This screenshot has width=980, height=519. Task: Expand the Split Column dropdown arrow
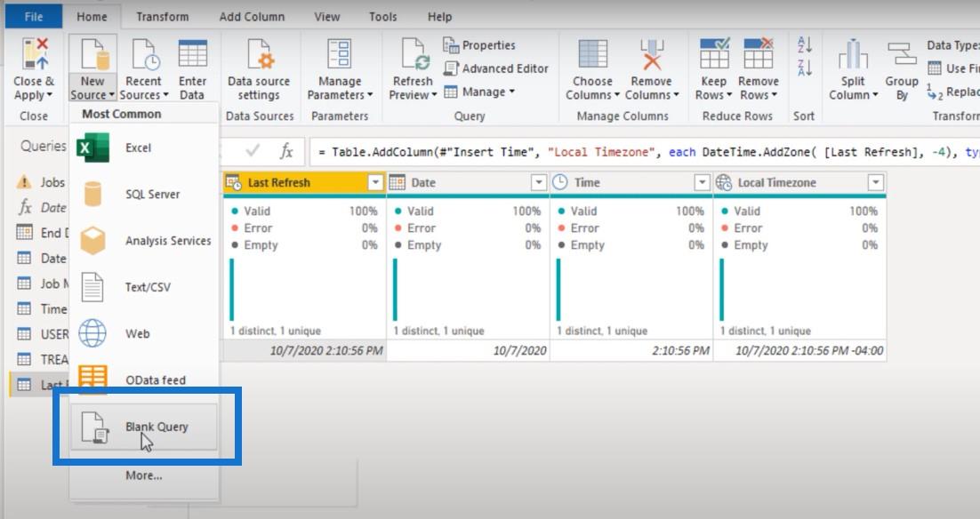(875, 96)
